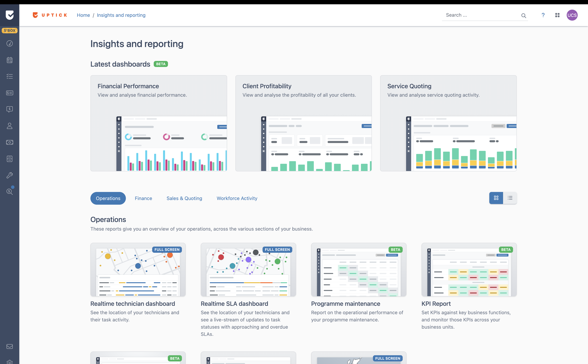This screenshot has width=588, height=364.
Task: Open Programme maintenance title link
Action: click(x=345, y=304)
